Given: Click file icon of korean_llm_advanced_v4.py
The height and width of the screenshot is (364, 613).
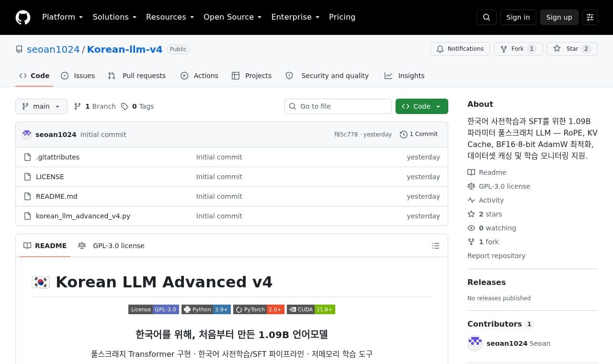Looking at the screenshot, I should coord(27,216).
